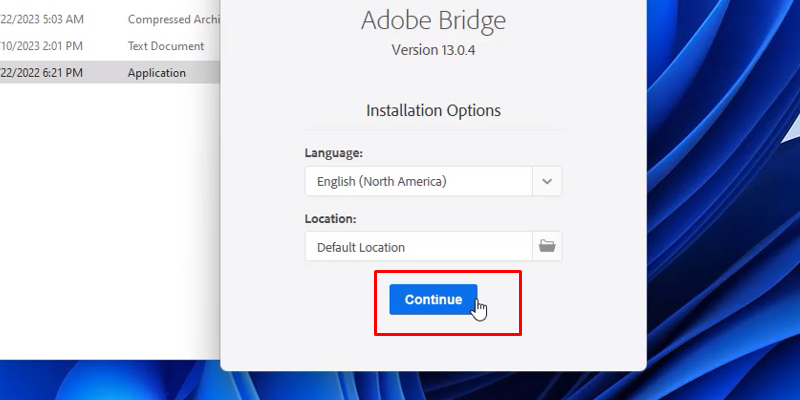Click the English (North America) language box

(x=418, y=181)
